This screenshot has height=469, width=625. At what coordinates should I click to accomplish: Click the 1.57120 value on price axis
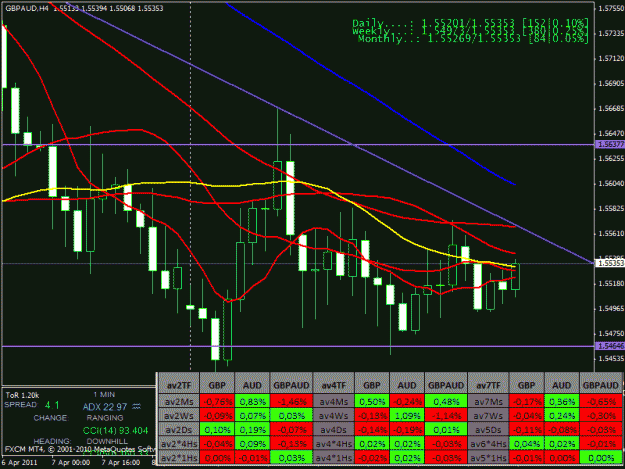[611, 59]
